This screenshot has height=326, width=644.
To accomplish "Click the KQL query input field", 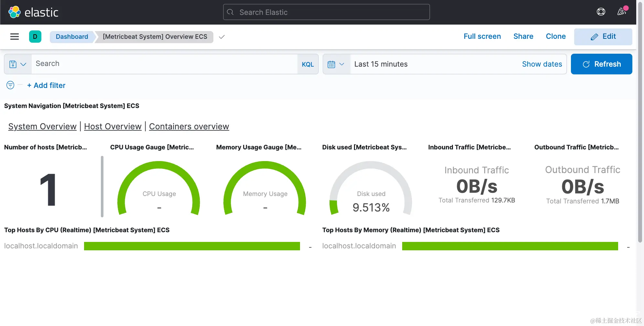I will (165, 64).
